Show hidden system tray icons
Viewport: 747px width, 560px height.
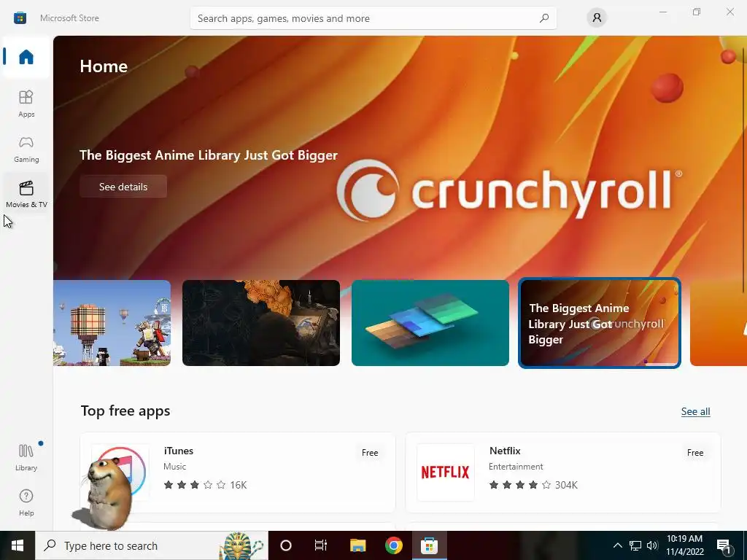(x=617, y=545)
